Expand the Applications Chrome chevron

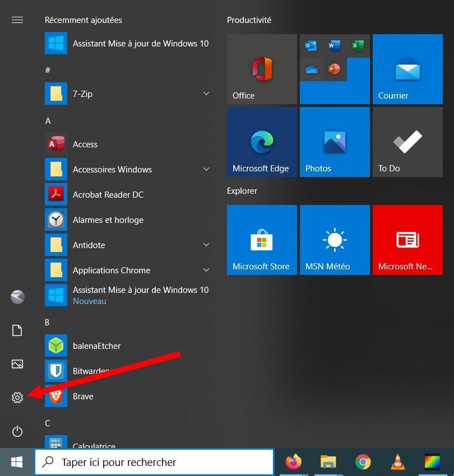[206, 270]
